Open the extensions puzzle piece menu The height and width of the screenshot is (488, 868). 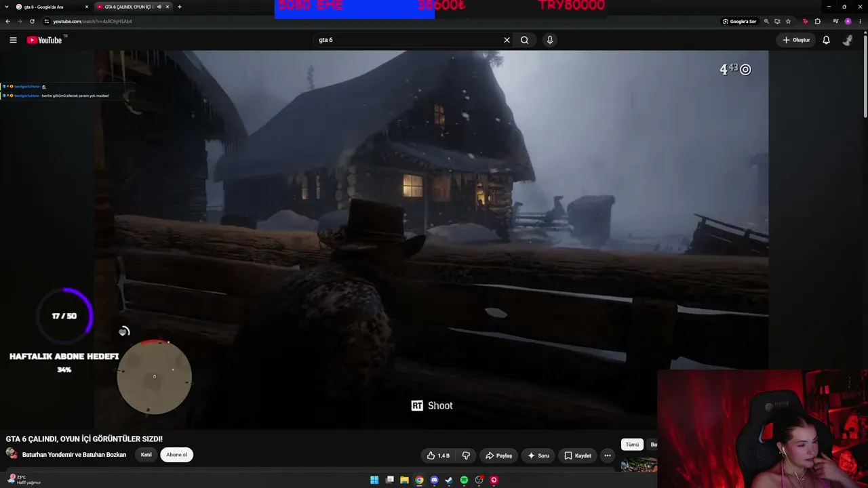pyautogui.click(x=818, y=21)
